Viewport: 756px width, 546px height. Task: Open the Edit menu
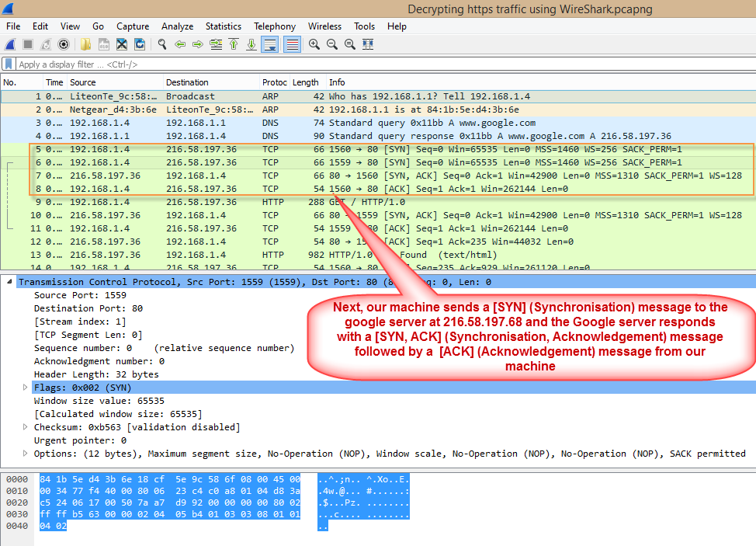pyautogui.click(x=40, y=26)
